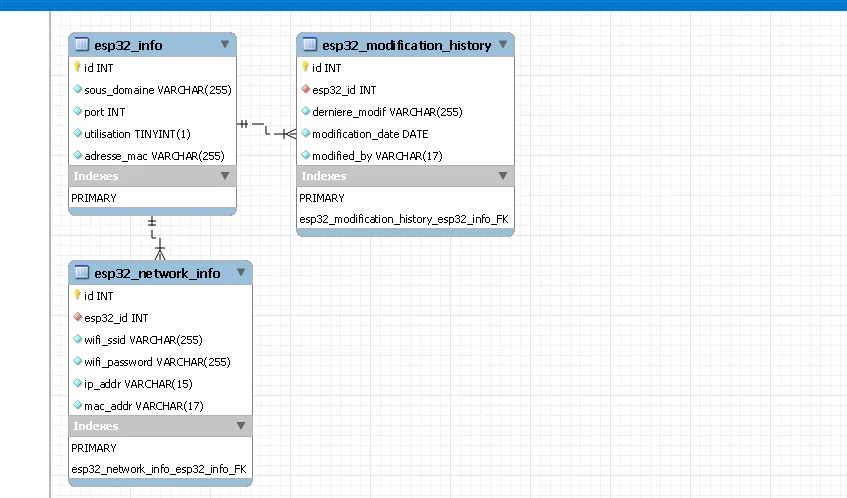The height and width of the screenshot is (498, 847).
Task: Click the diamond icon beside modified_by
Action: pos(305,155)
